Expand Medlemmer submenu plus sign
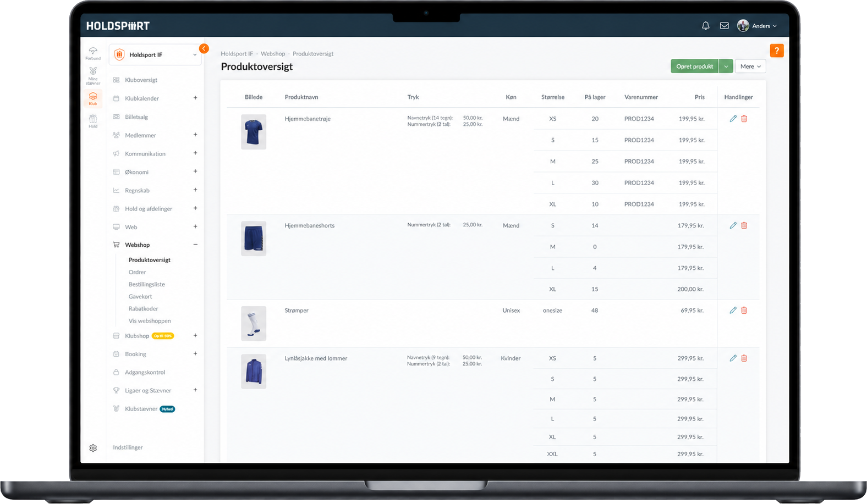Screen dimensions: 867x504 click(x=195, y=135)
